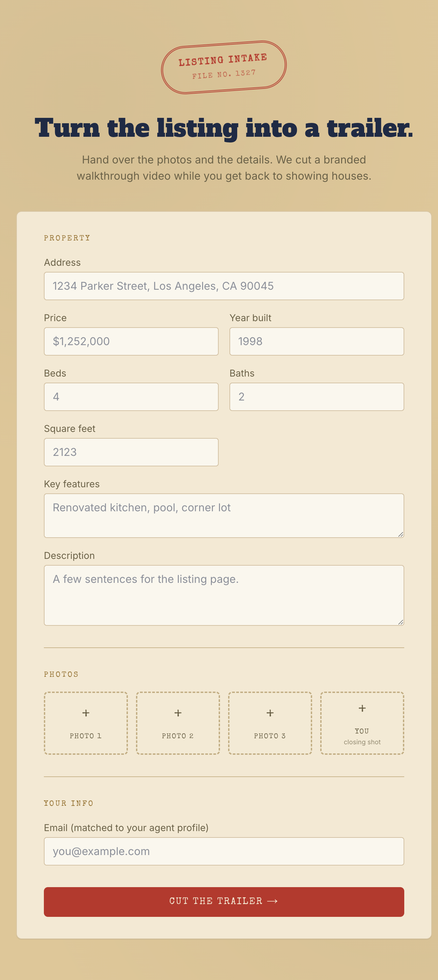Click the Listing Intake stamp badge
This screenshot has width=438, height=980.
(224, 67)
